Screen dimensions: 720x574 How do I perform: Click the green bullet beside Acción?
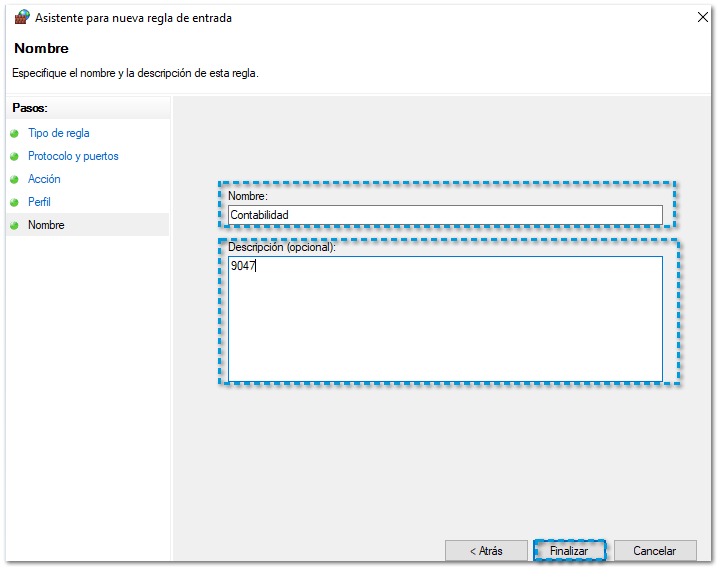pos(14,179)
